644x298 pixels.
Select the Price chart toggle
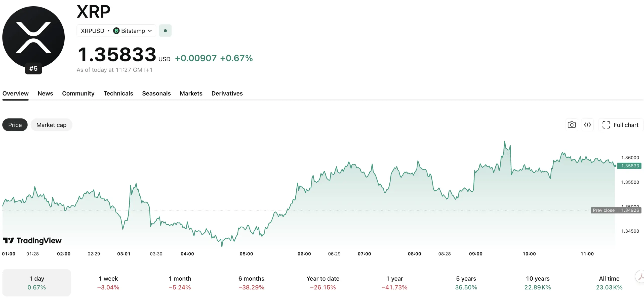(15, 125)
